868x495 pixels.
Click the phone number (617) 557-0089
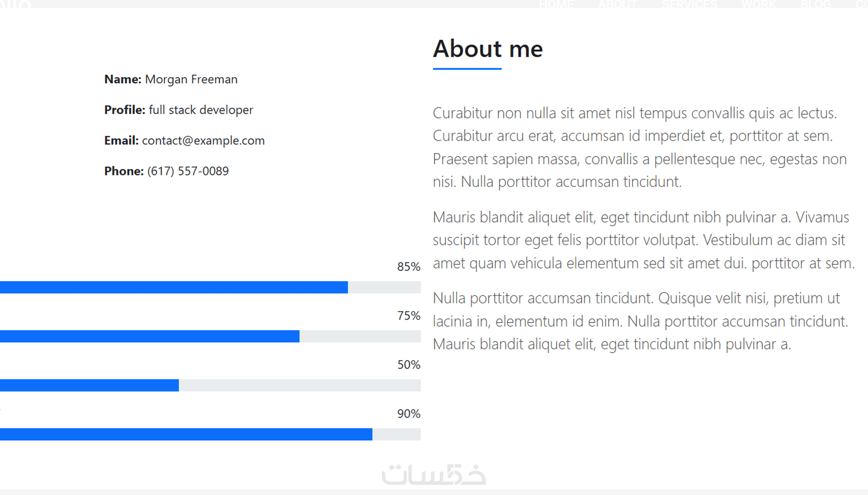pos(188,171)
